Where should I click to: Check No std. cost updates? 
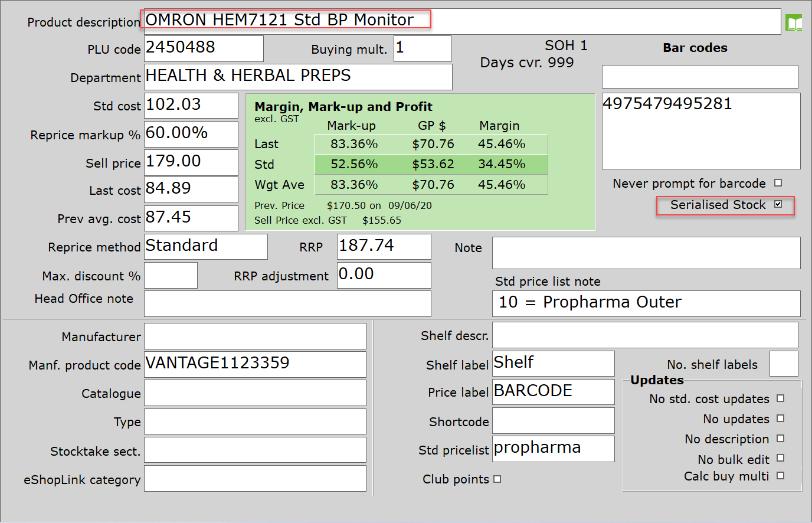pos(781,399)
